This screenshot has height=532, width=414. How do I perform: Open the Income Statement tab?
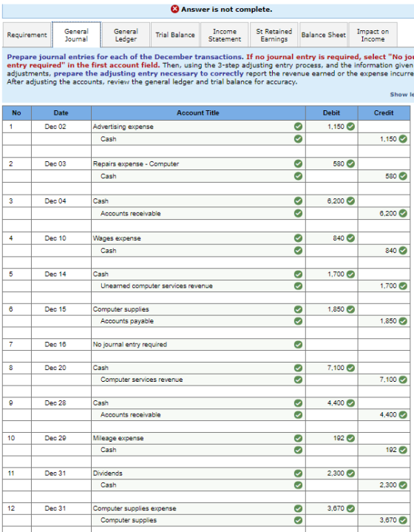click(225, 35)
